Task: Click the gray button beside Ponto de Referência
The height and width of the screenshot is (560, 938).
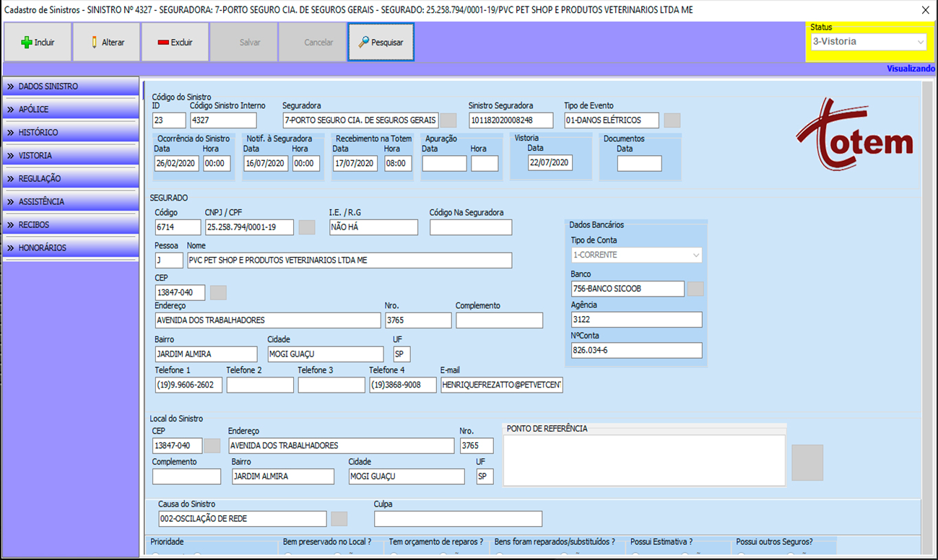Action: [807, 463]
